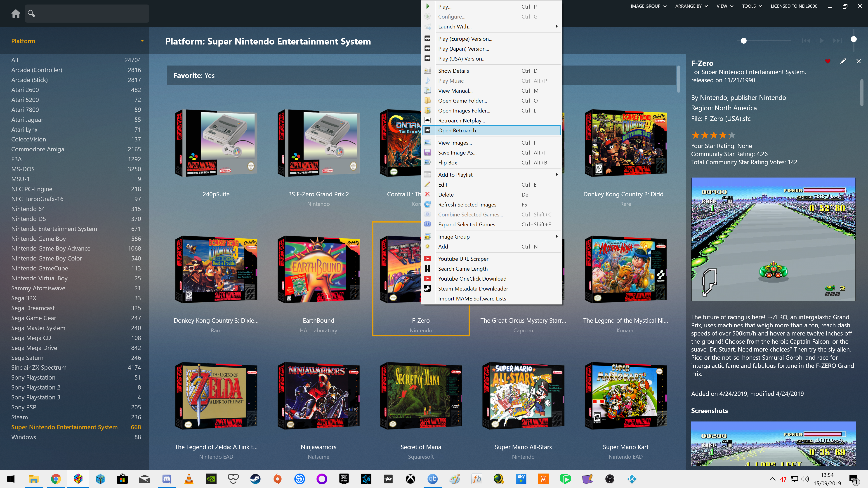868x488 pixels.
Task: Open qBittorrent from the taskbar
Action: (x=432, y=479)
